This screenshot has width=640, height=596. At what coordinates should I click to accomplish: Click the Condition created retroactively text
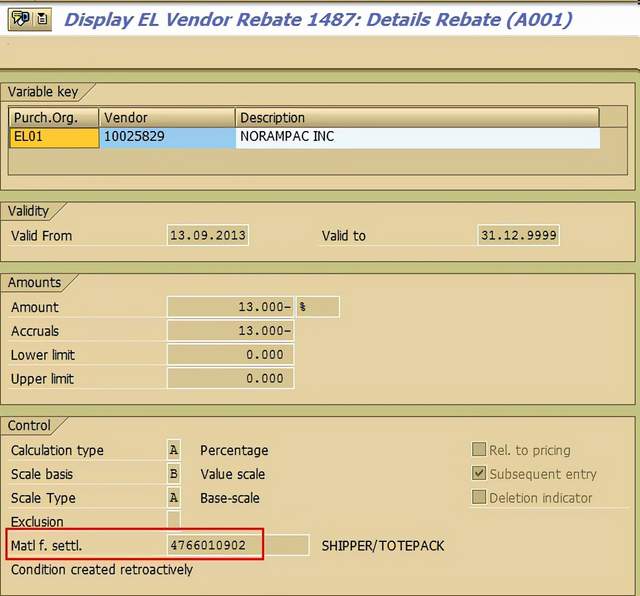(x=102, y=569)
